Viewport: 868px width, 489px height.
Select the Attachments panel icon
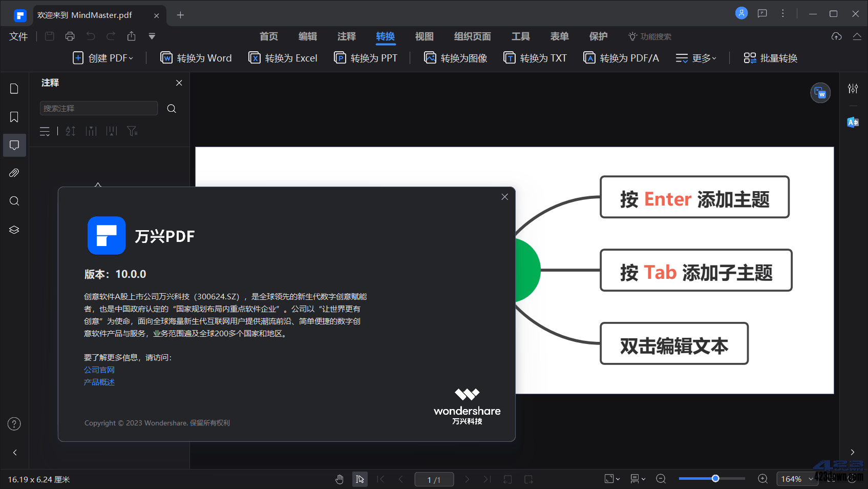(x=14, y=173)
